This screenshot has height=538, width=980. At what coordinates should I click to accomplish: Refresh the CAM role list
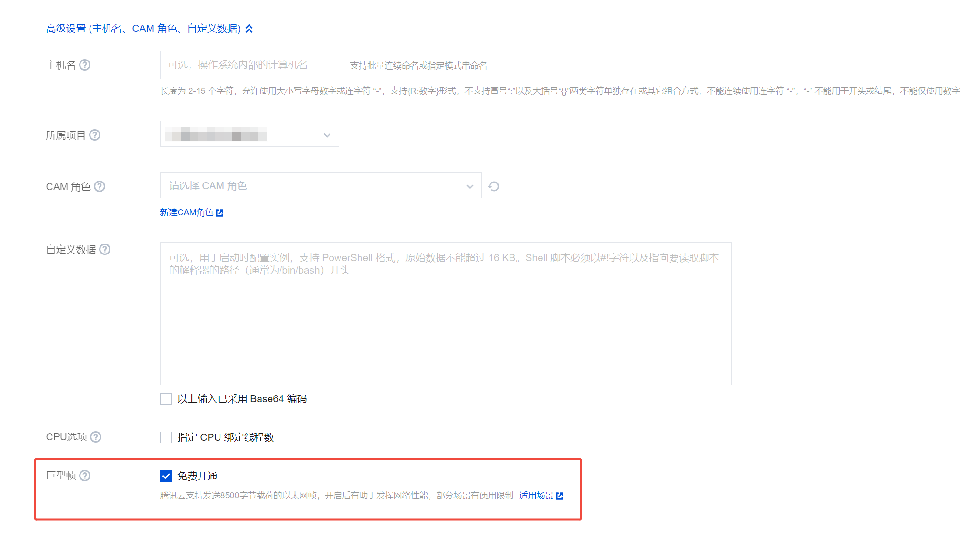494,186
